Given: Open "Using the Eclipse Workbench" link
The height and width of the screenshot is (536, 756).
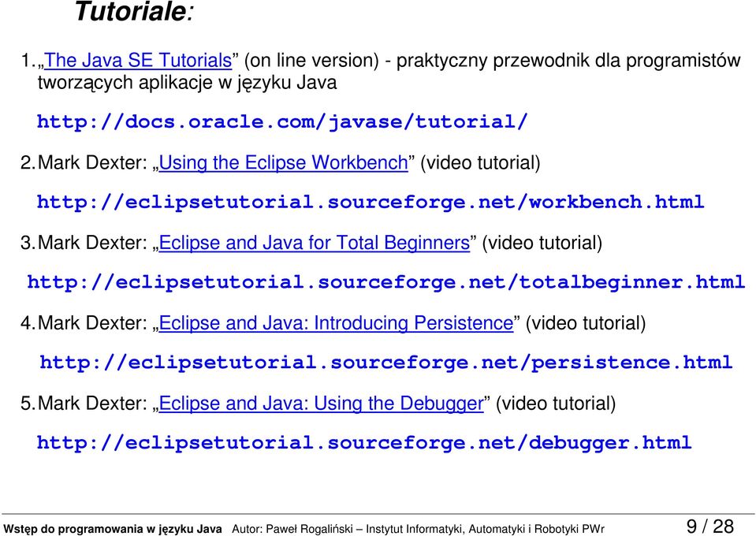Looking at the screenshot, I should (284, 163).
